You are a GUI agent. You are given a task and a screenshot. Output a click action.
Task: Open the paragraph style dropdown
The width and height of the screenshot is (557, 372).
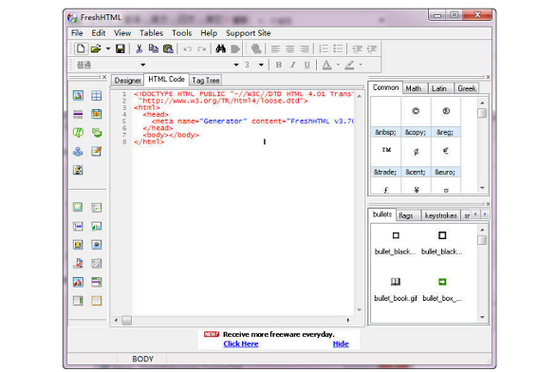pyautogui.click(x=143, y=65)
